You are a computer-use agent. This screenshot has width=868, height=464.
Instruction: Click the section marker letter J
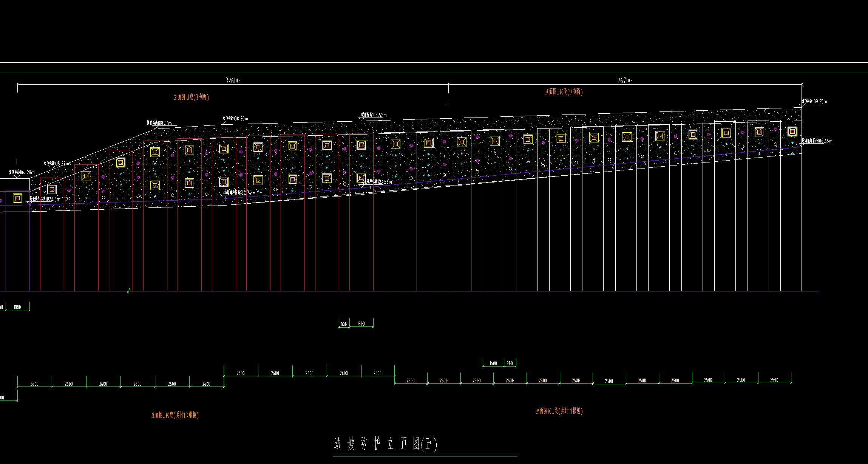[448, 103]
